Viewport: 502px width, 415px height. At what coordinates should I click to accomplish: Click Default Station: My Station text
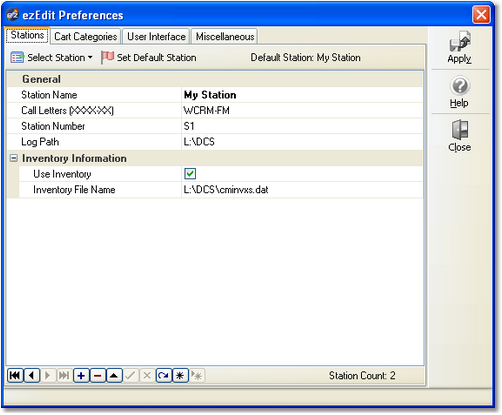(x=305, y=58)
